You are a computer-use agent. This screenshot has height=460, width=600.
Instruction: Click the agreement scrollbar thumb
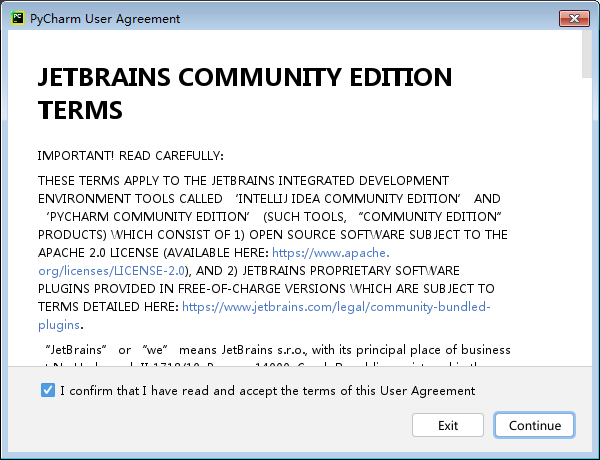point(587,54)
